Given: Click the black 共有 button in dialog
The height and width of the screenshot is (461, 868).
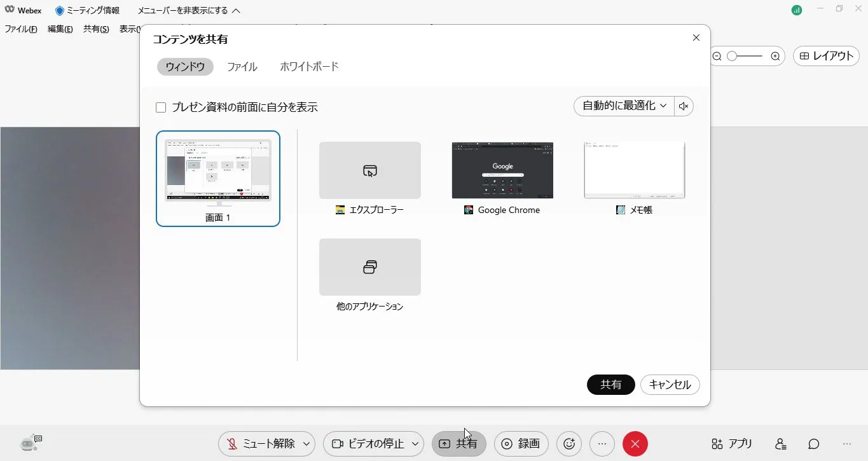Looking at the screenshot, I should coord(610,385).
